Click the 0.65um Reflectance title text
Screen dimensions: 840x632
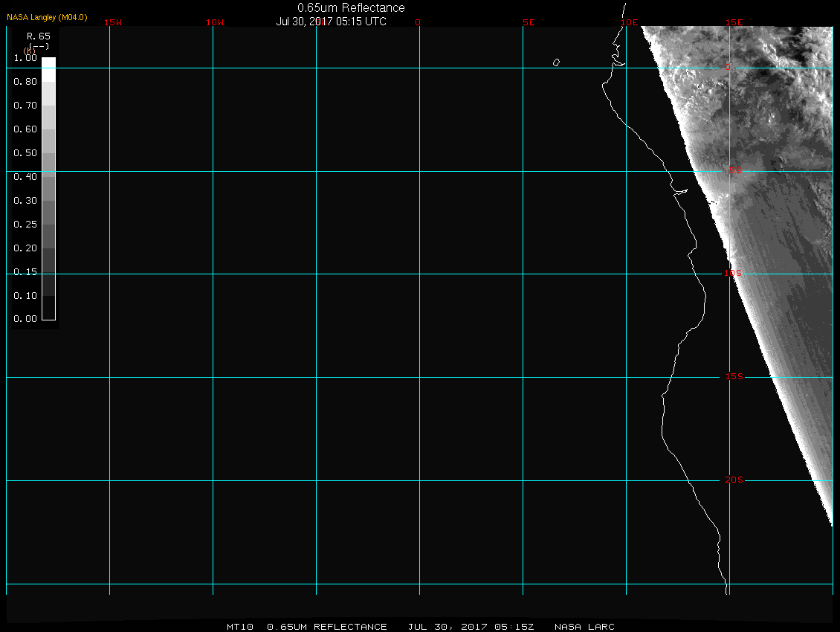pos(351,7)
